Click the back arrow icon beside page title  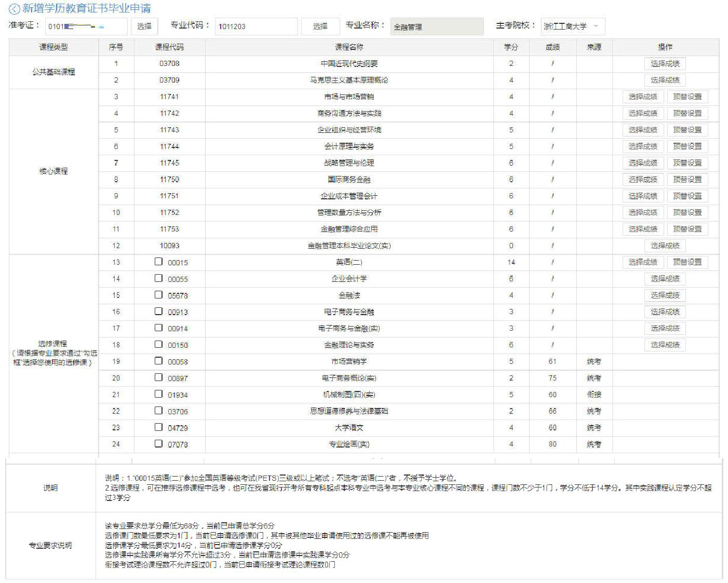pos(15,9)
